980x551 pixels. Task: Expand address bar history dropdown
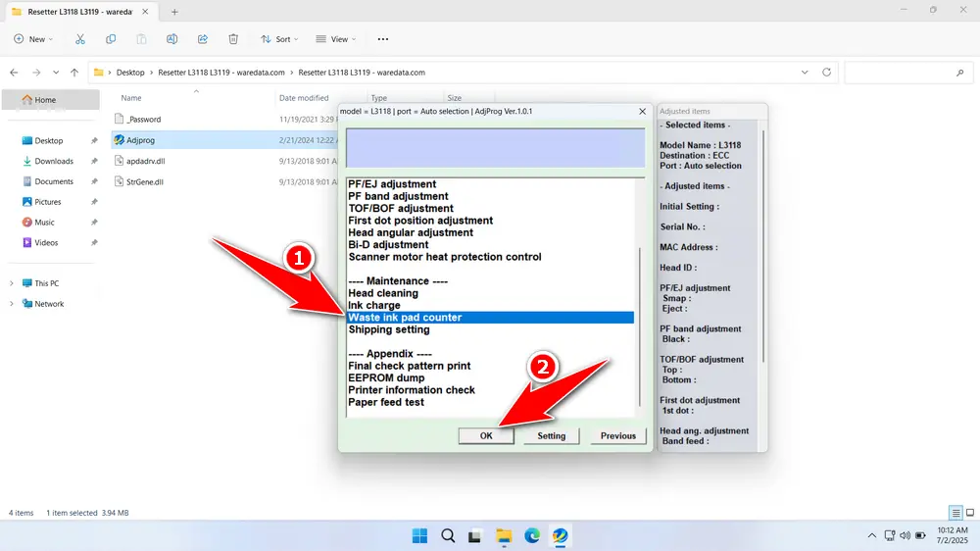click(805, 73)
